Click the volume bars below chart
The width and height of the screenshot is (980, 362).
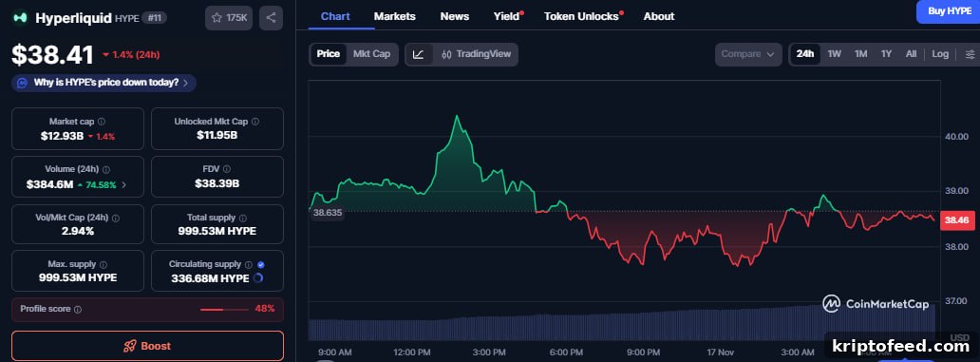click(622, 322)
